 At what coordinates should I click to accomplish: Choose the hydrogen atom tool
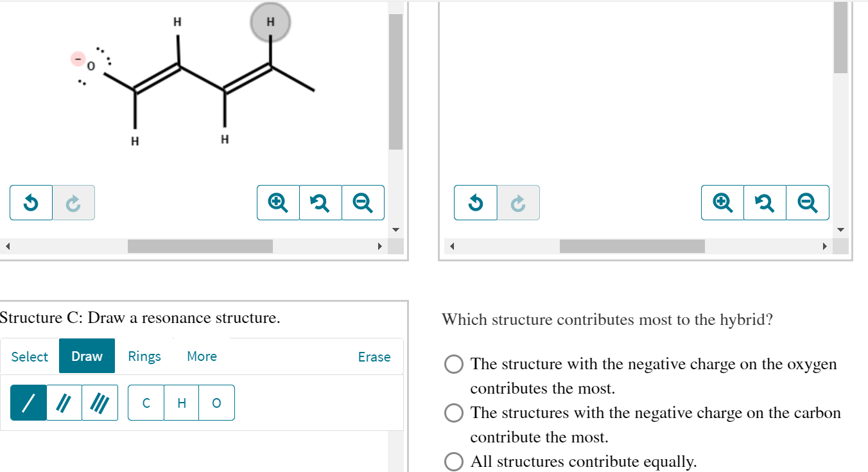pos(181,403)
